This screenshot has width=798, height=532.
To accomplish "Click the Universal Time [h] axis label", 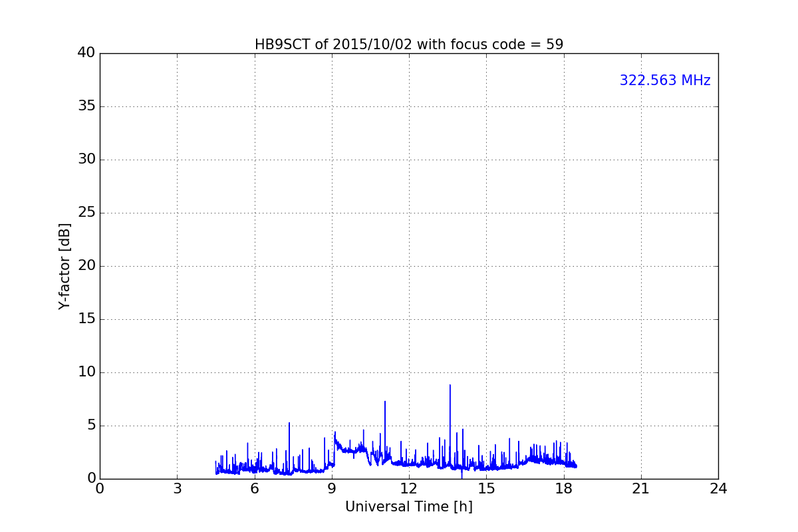I will (x=409, y=507).
